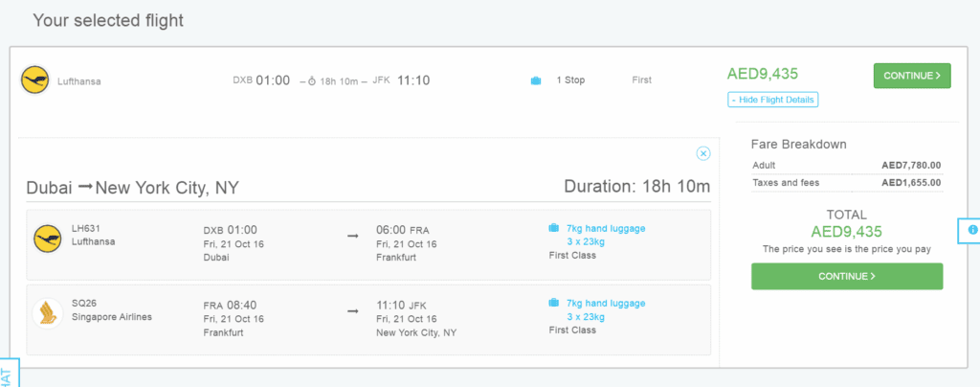Click the AED9,435 price at top
Image resolution: width=980 pixels, height=387 pixels.
pos(763,74)
